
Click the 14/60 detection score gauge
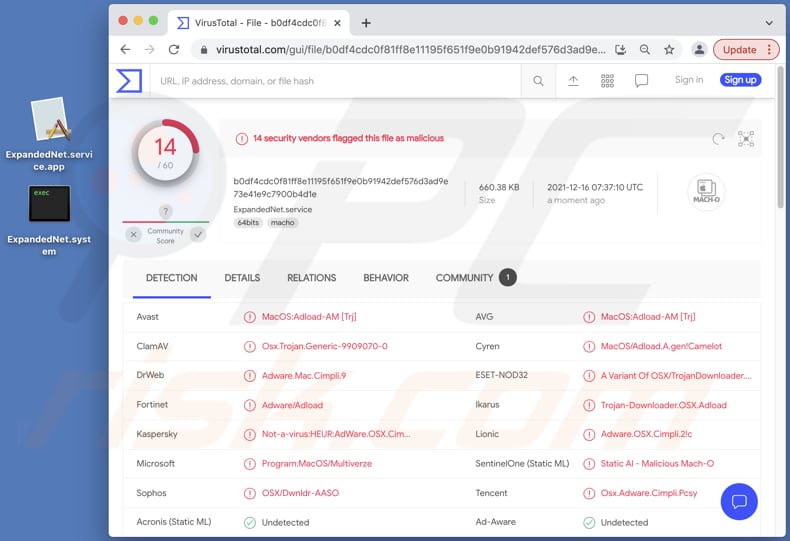tap(165, 152)
